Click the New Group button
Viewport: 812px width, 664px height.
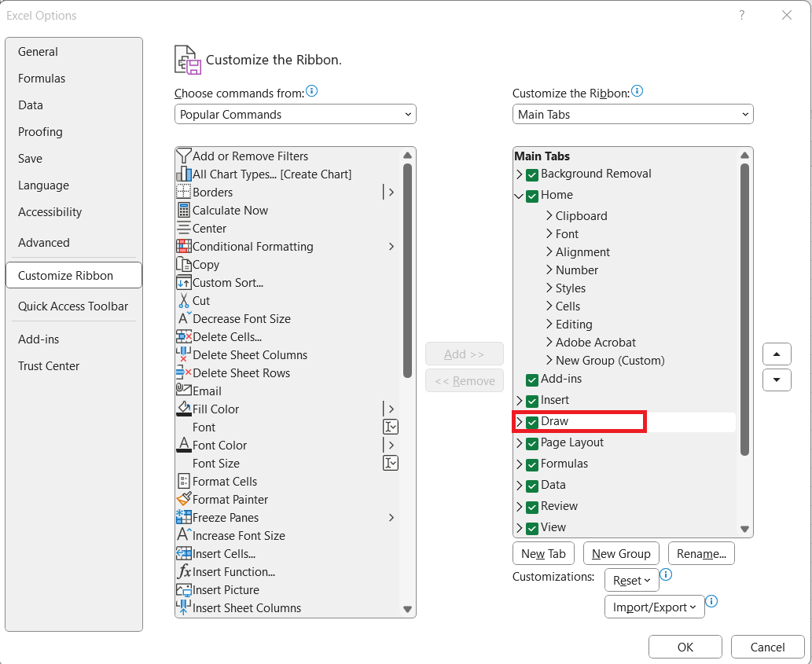pyautogui.click(x=621, y=553)
